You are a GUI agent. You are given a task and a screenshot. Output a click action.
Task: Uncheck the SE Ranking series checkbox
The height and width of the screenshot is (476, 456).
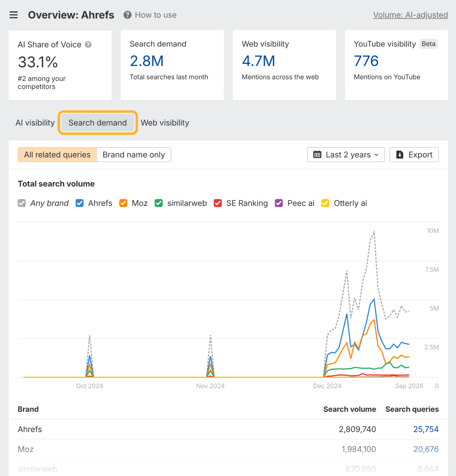point(218,203)
